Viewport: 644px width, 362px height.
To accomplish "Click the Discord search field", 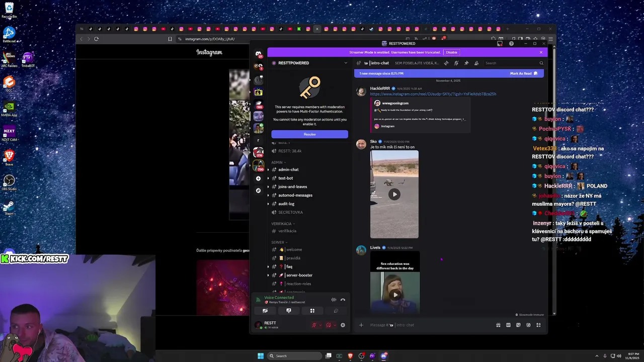I will click(514, 63).
